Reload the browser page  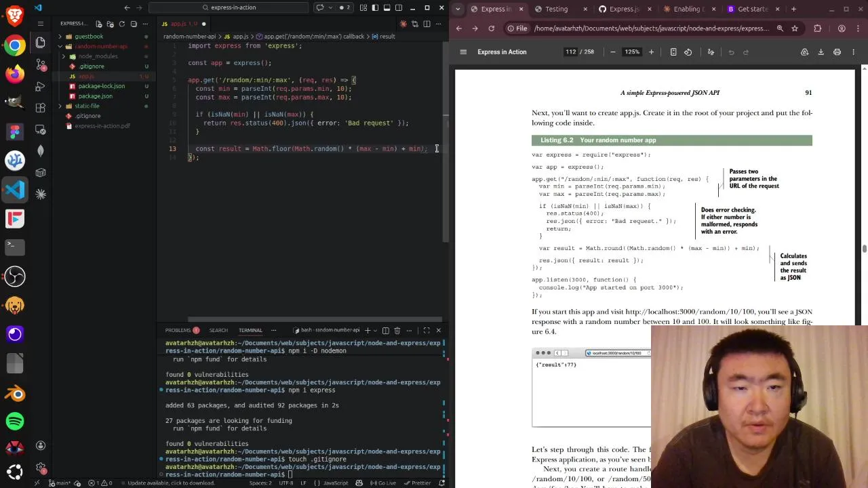(x=491, y=28)
